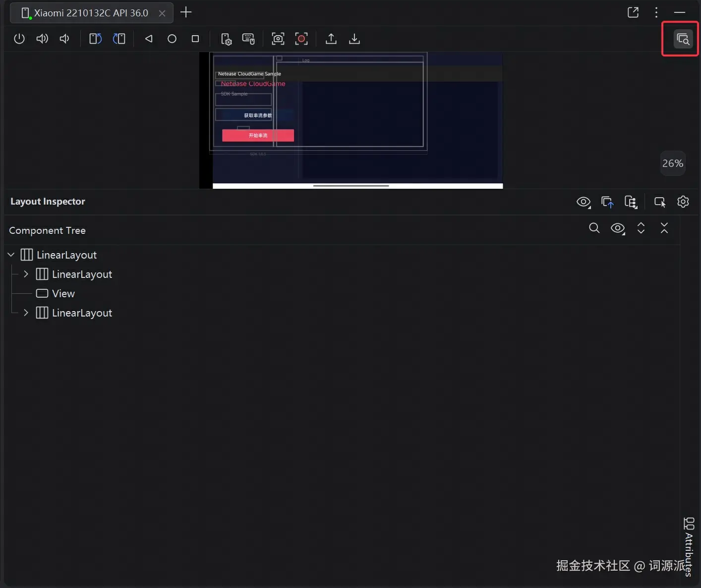Pop out the panel into a window
The width and height of the screenshot is (701, 588).
click(x=633, y=12)
